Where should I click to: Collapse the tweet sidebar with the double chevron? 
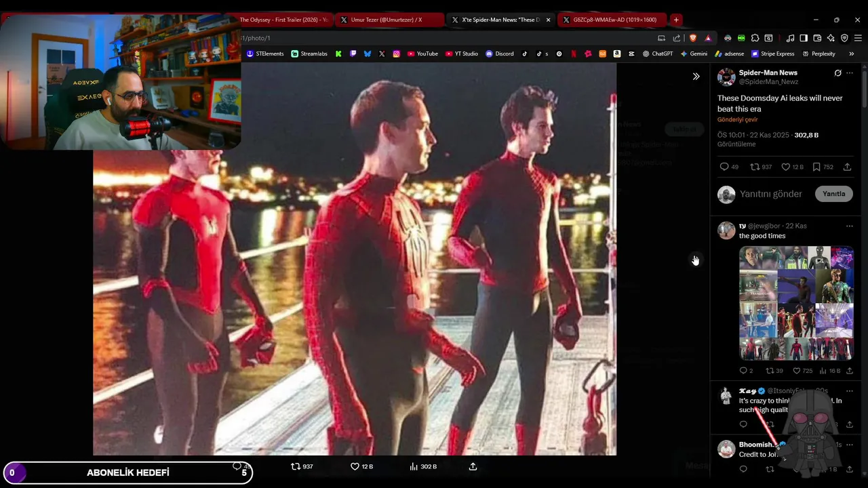(x=696, y=77)
